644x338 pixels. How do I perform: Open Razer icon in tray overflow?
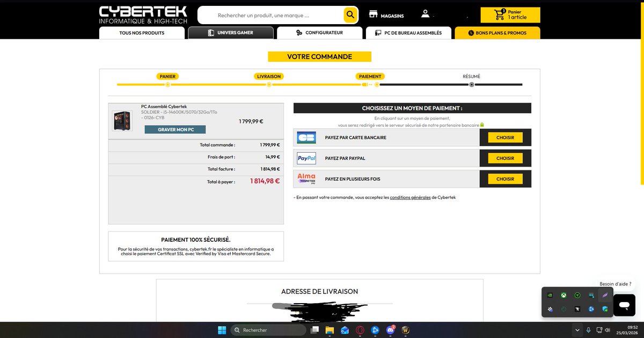click(577, 295)
